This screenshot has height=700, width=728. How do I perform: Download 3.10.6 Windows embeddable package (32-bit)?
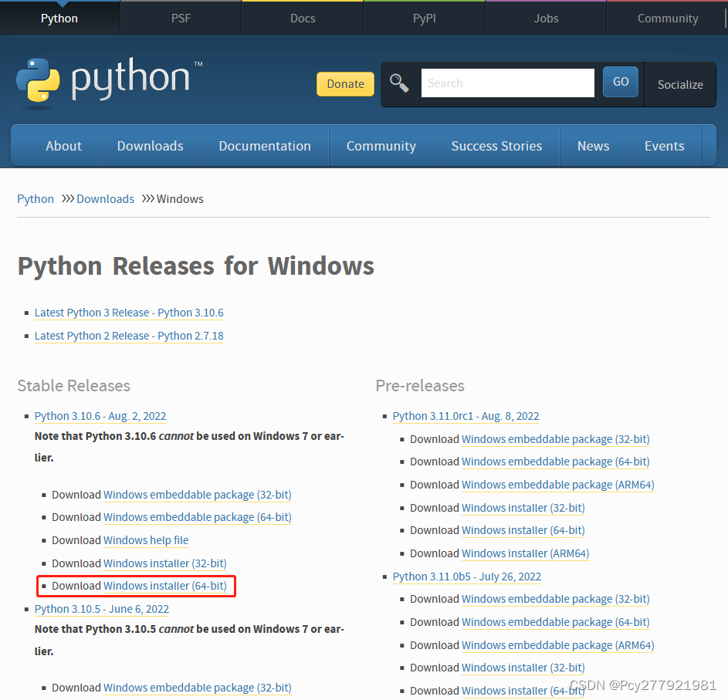(198, 495)
